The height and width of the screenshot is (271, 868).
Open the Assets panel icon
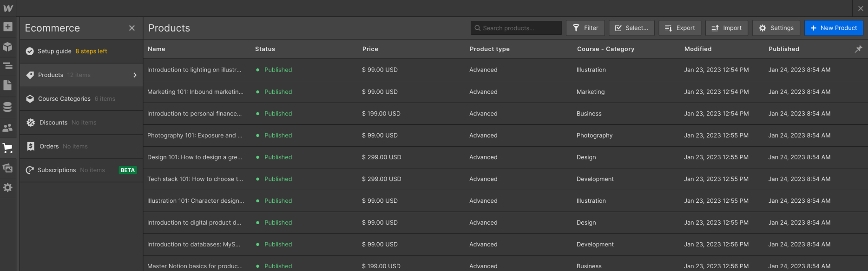click(8, 168)
